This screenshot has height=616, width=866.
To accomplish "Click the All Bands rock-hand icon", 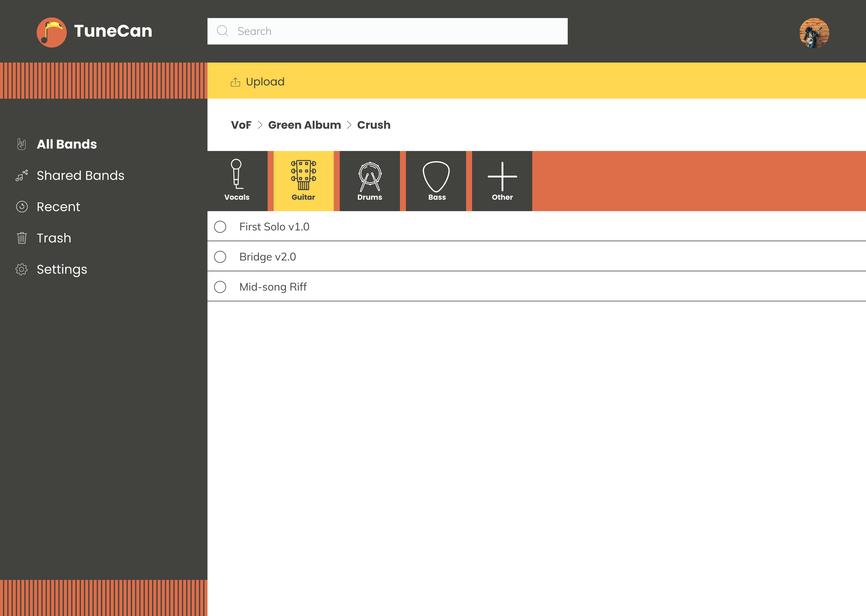I will point(22,144).
